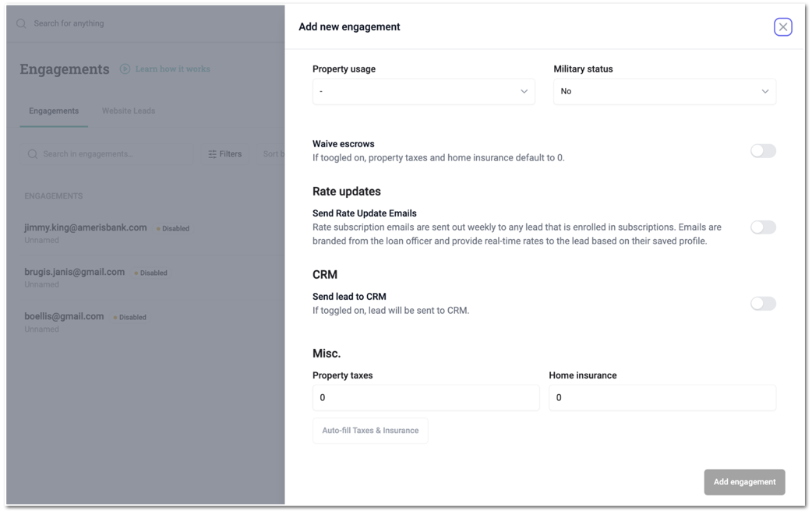Click the ENGAGEMENTS list header
The image size is (812, 514).
pyautogui.click(x=53, y=196)
